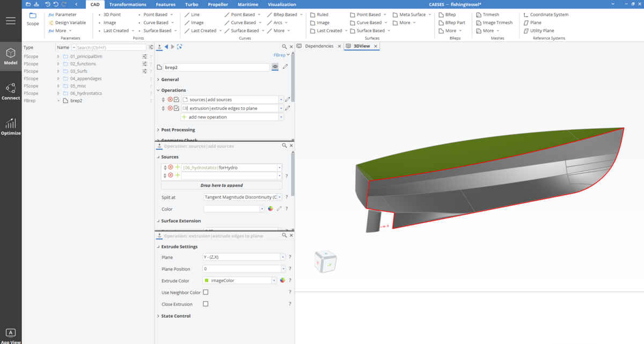This screenshot has width=644, height=344.
Task: Click the search icon in brep2 object editor
Action: [284, 47]
